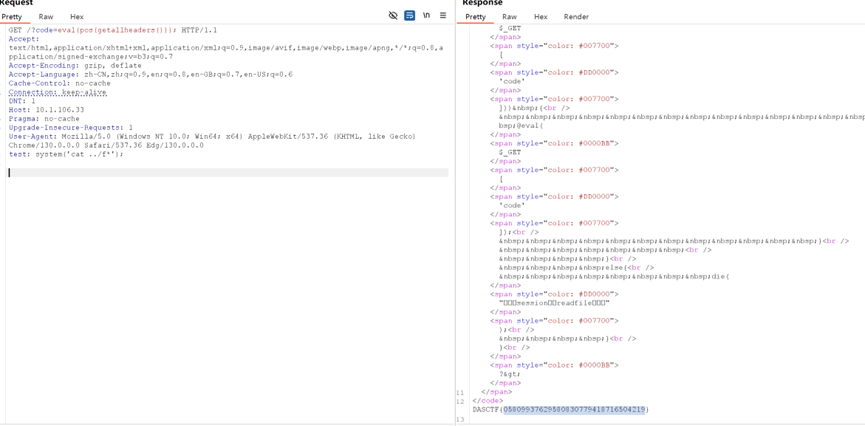Click the highlighted DASCTF flag value
This screenshot has height=426, width=865.
coord(574,409)
